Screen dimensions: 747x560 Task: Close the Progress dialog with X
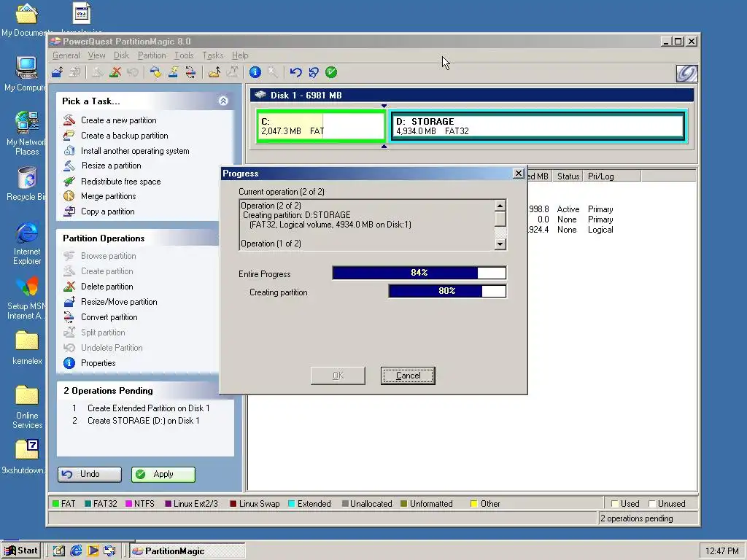519,174
